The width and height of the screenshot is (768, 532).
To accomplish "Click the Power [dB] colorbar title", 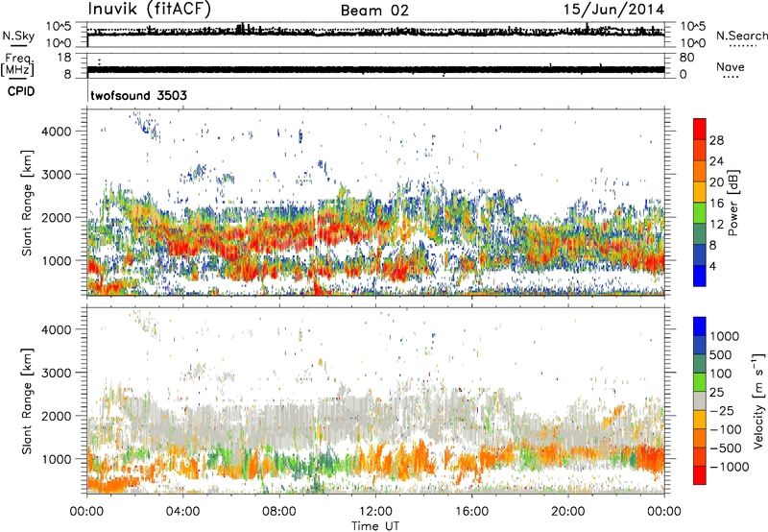I will 732,203.
